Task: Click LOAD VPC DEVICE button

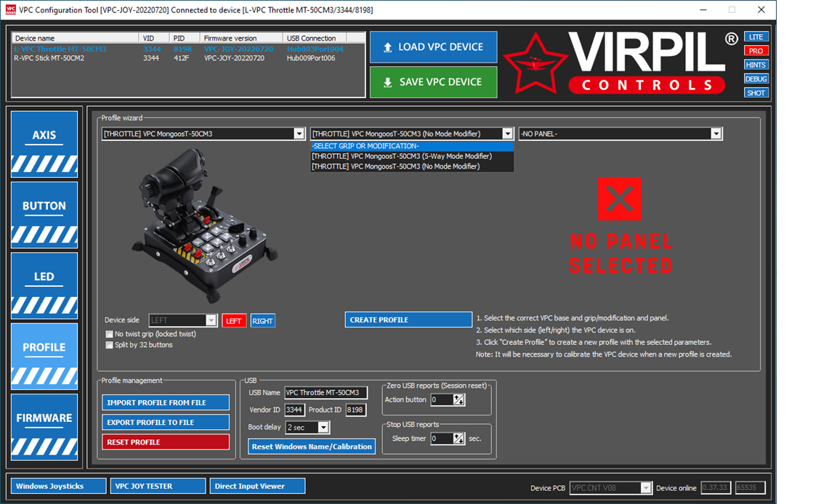Action: [434, 47]
